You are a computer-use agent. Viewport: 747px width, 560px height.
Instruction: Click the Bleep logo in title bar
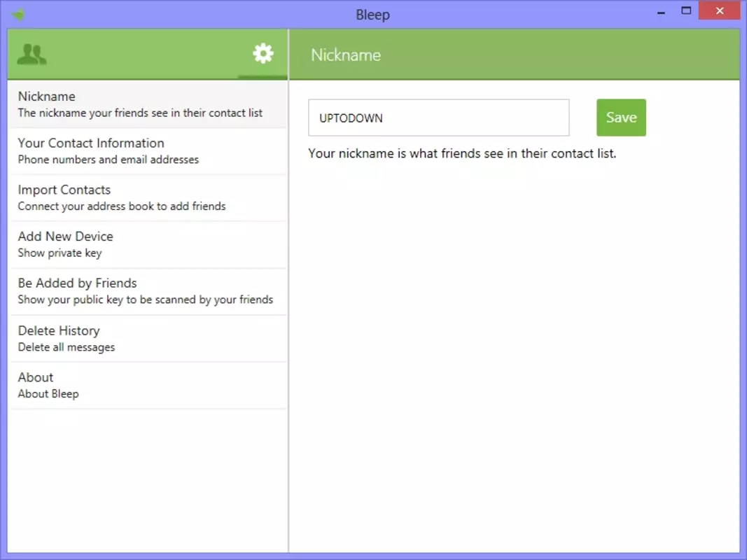[x=18, y=15]
